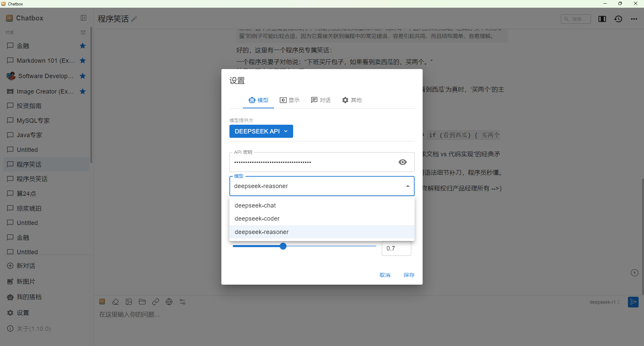
Task: Click the eraser clear-context icon
Action: pos(115,302)
